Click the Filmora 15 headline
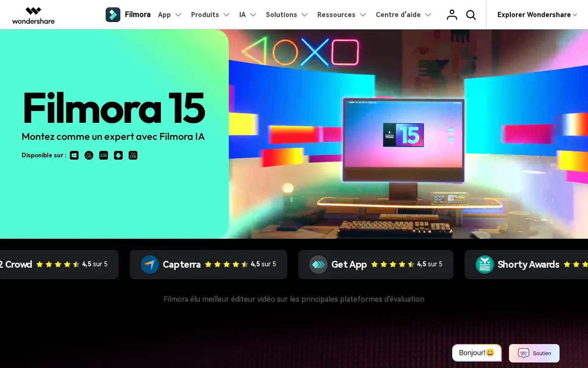The width and height of the screenshot is (588, 368). click(x=113, y=108)
